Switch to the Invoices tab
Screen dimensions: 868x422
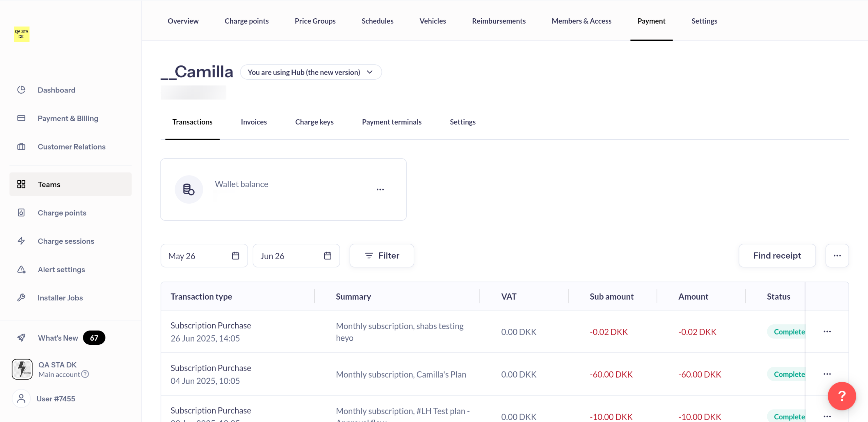254,122
